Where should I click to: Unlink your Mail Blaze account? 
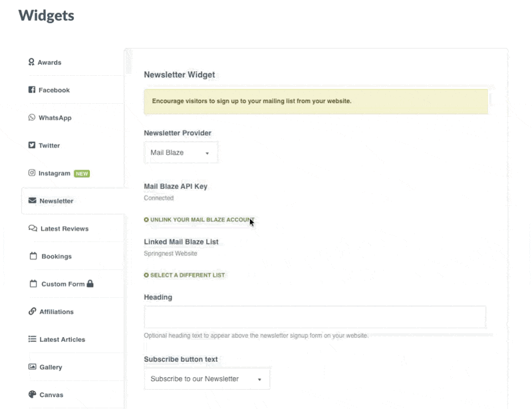(x=199, y=219)
